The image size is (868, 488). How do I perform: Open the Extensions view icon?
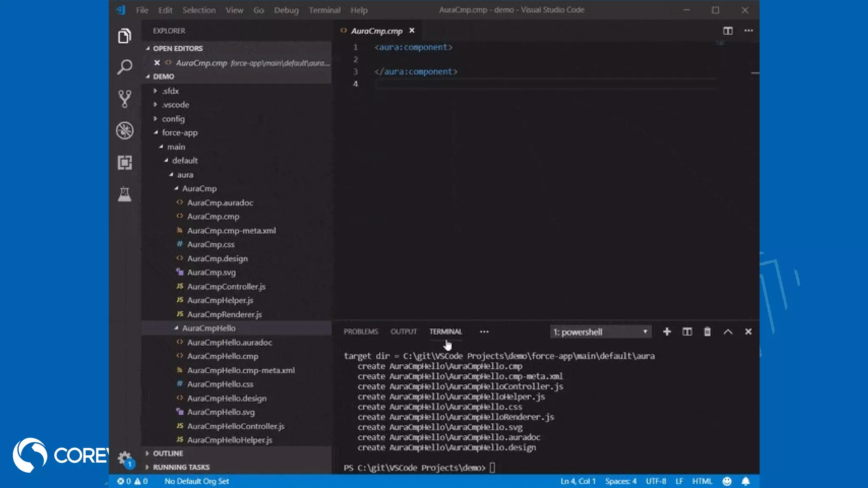(x=125, y=163)
